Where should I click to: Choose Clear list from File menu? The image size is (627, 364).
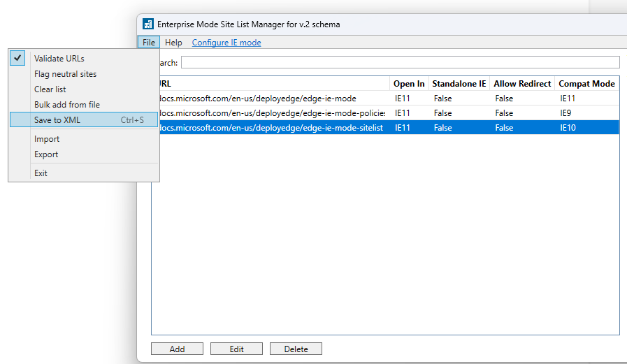pos(84,89)
